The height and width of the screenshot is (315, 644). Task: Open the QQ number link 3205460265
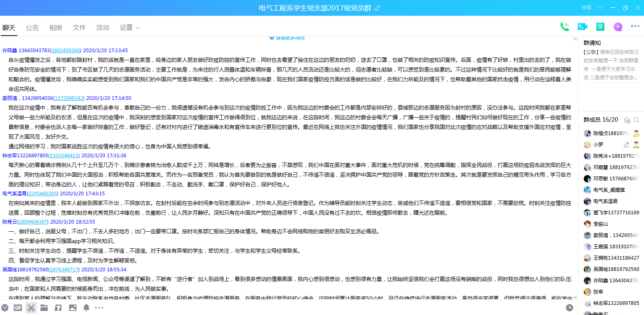tap(42, 194)
